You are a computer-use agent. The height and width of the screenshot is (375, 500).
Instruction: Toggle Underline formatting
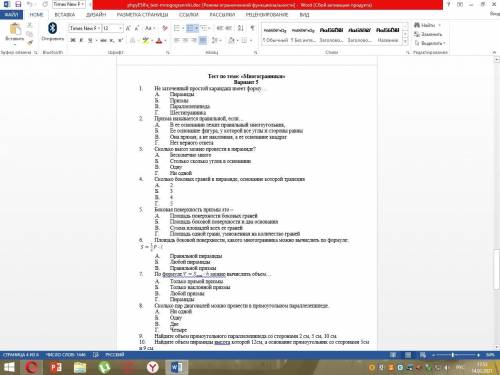(x=90, y=41)
